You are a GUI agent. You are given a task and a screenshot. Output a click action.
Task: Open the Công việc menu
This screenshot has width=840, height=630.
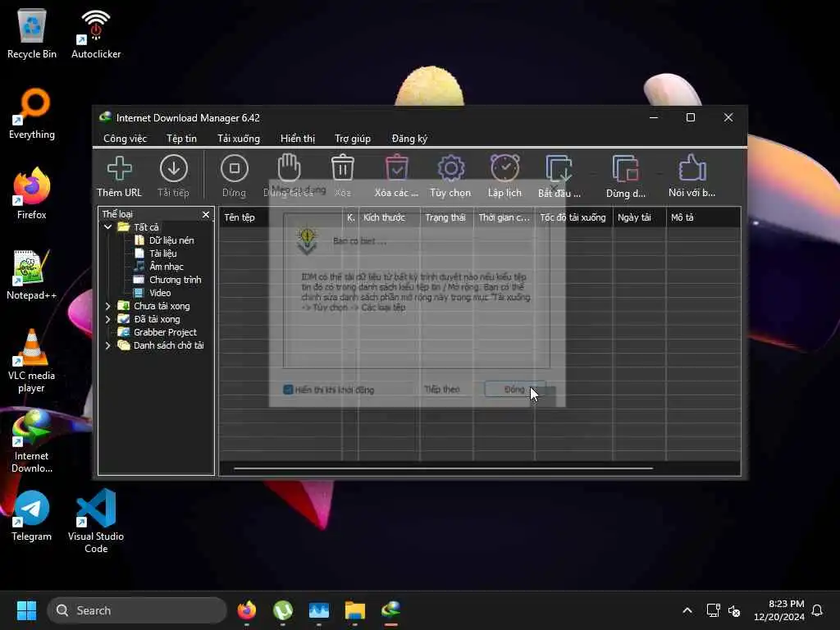point(125,138)
